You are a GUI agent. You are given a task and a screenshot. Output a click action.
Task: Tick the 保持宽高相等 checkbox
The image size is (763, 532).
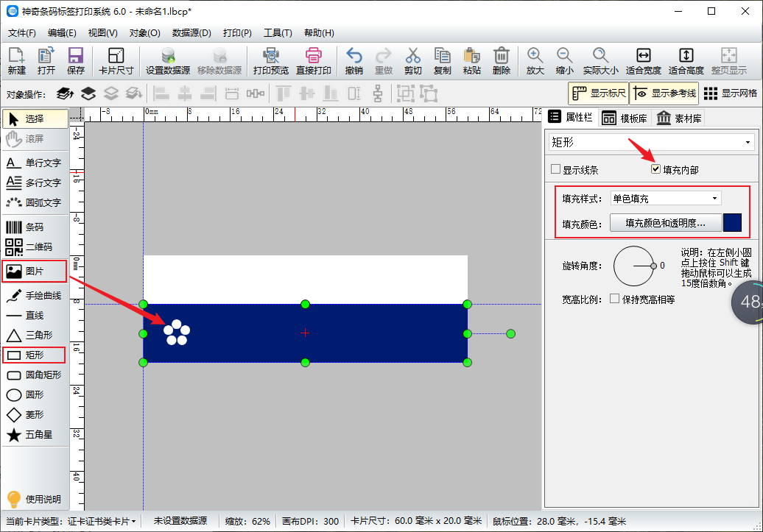click(x=615, y=299)
